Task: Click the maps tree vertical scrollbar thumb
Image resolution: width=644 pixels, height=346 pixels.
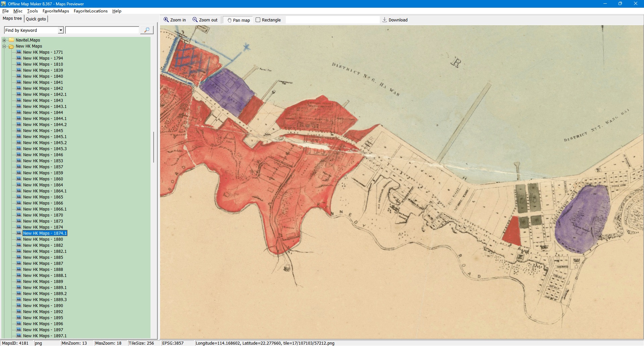Action: point(154,147)
